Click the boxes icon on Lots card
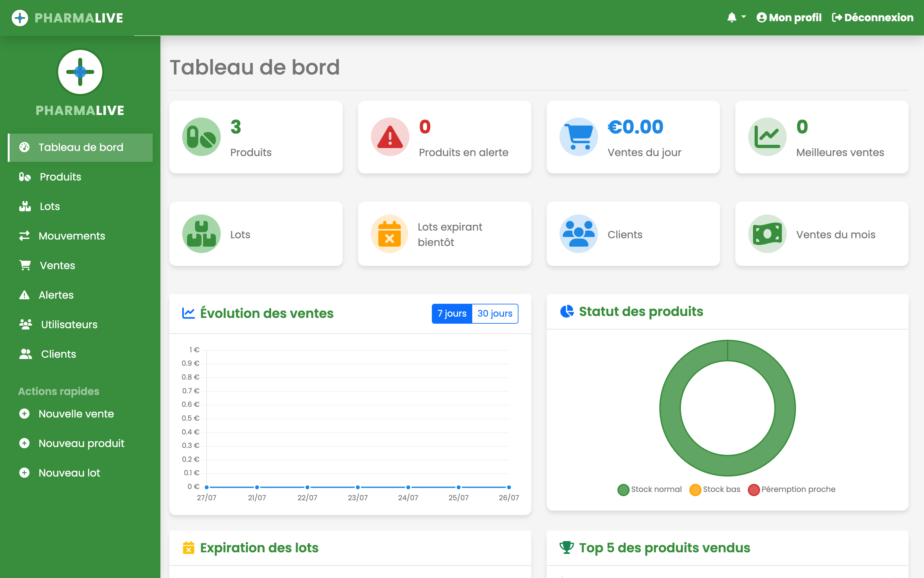924x578 pixels. click(x=201, y=234)
